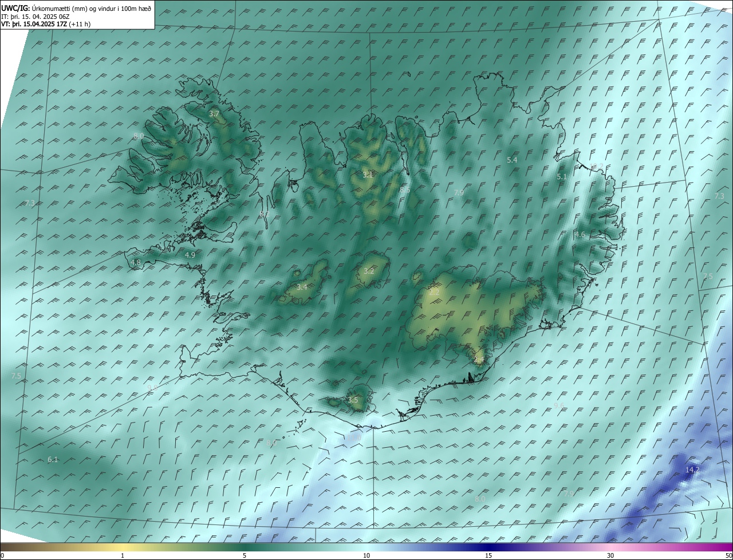Click the dark navy section of the colour bar
733x560 pixels.
tap(488, 547)
